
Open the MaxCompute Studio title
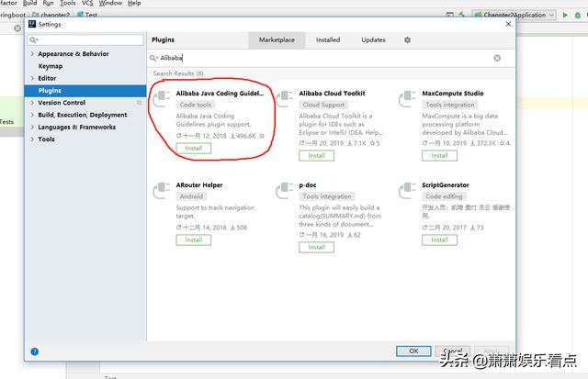coord(453,94)
